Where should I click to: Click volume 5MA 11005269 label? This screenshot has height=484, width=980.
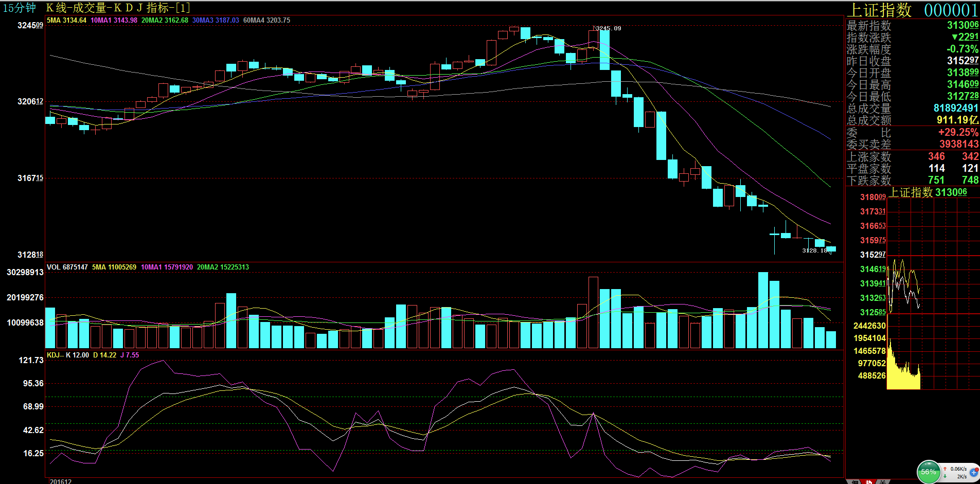tap(114, 267)
